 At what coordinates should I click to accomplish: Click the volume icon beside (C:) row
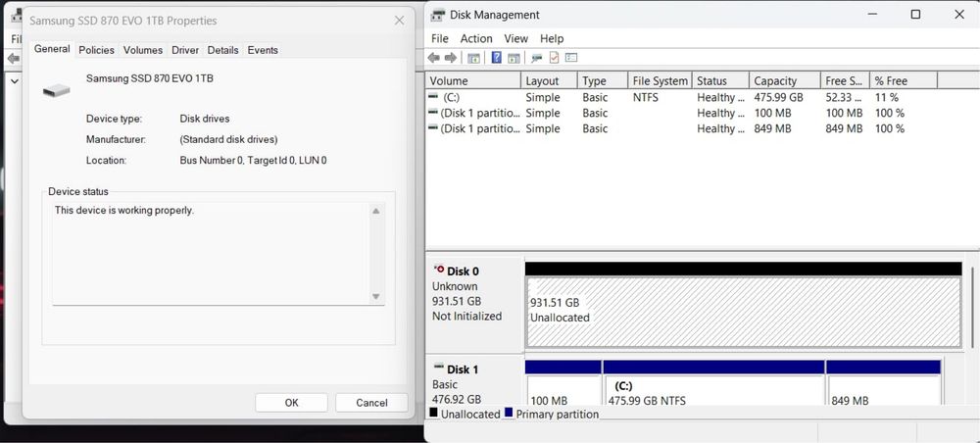[x=433, y=97]
